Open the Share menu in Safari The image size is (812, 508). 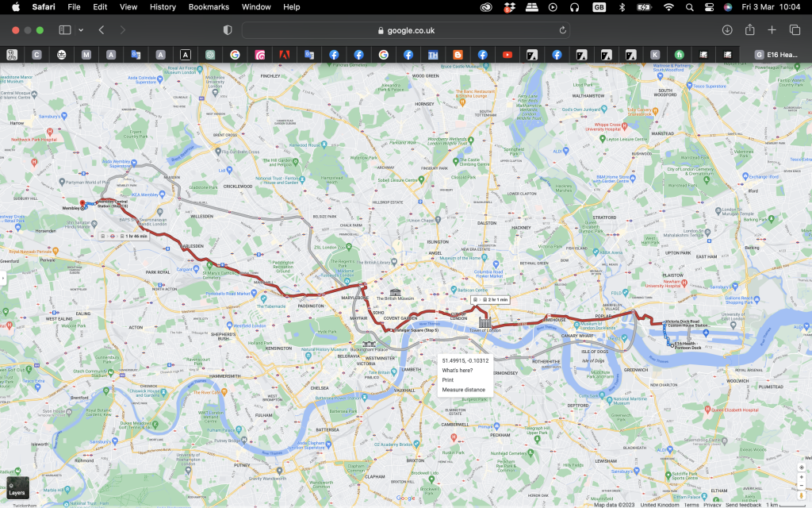point(749,29)
